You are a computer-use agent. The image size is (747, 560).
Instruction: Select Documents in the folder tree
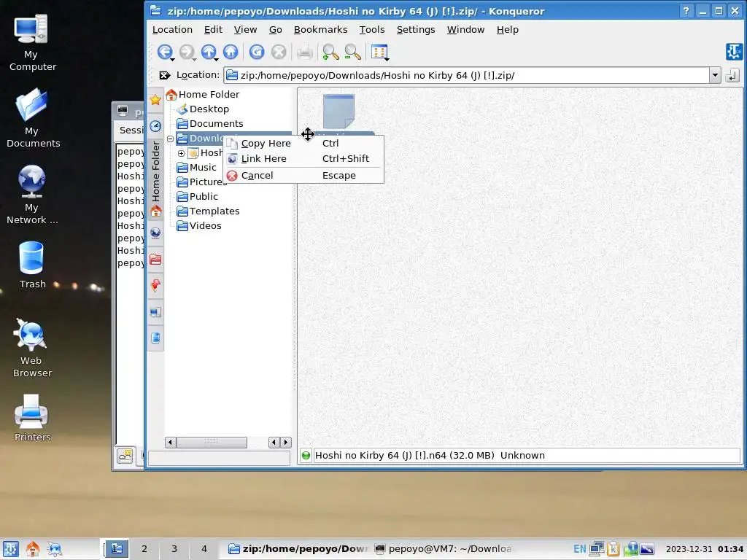(x=216, y=124)
